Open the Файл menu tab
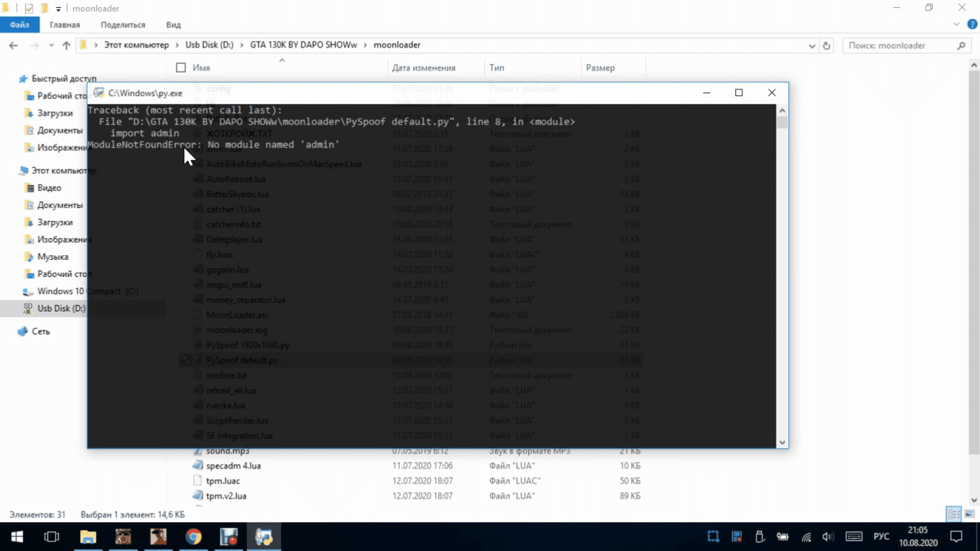 (19, 24)
